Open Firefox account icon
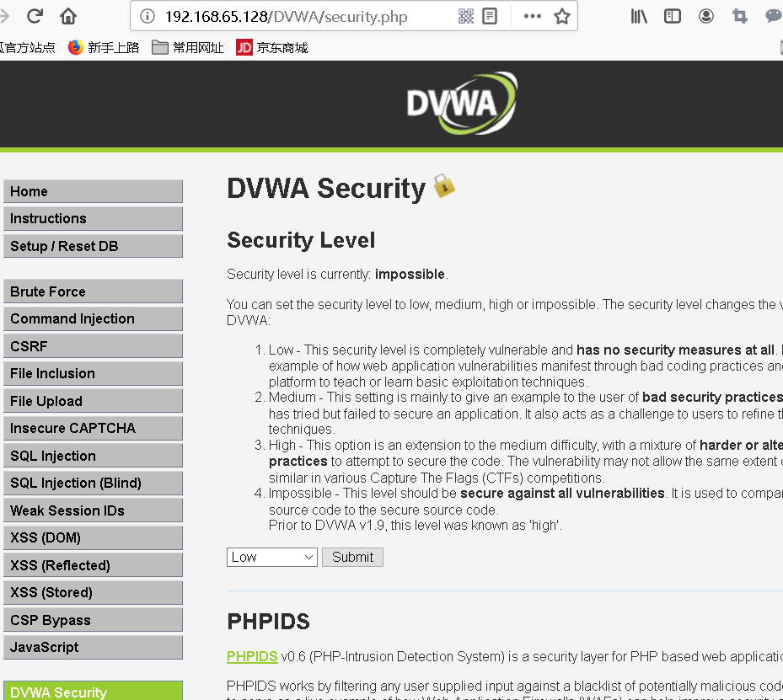This screenshot has width=783, height=700. (705, 17)
